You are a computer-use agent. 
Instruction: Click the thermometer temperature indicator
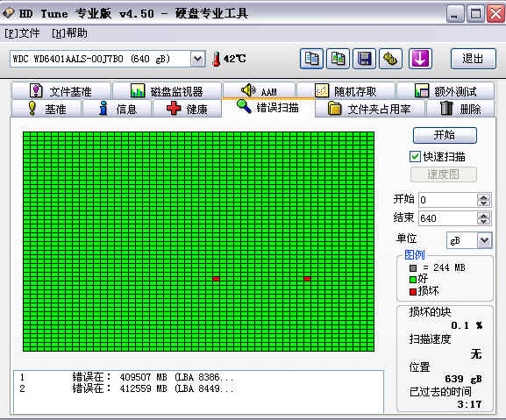pos(217,59)
